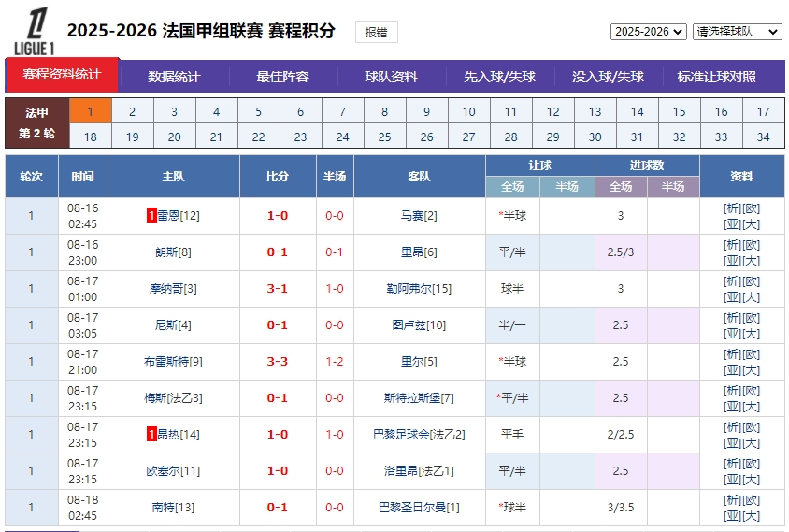Select the 全场 sub-header under 让球
Viewport: 789px width, 532px height.
(x=512, y=187)
